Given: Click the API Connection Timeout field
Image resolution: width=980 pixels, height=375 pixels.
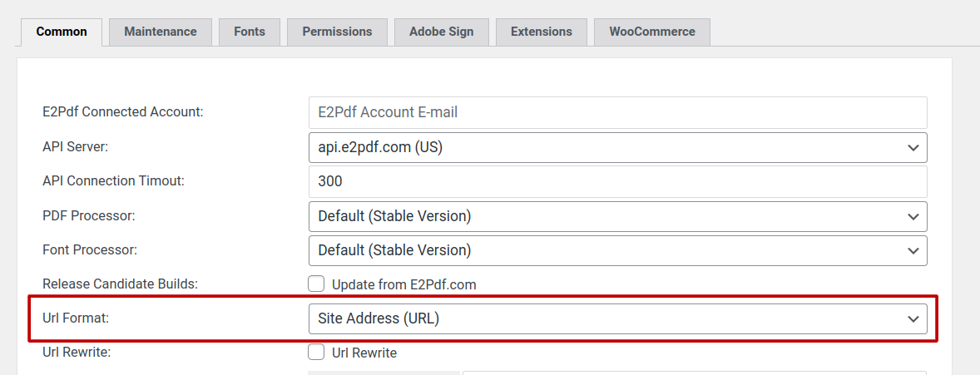Looking at the screenshot, I should tap(617, 181).
